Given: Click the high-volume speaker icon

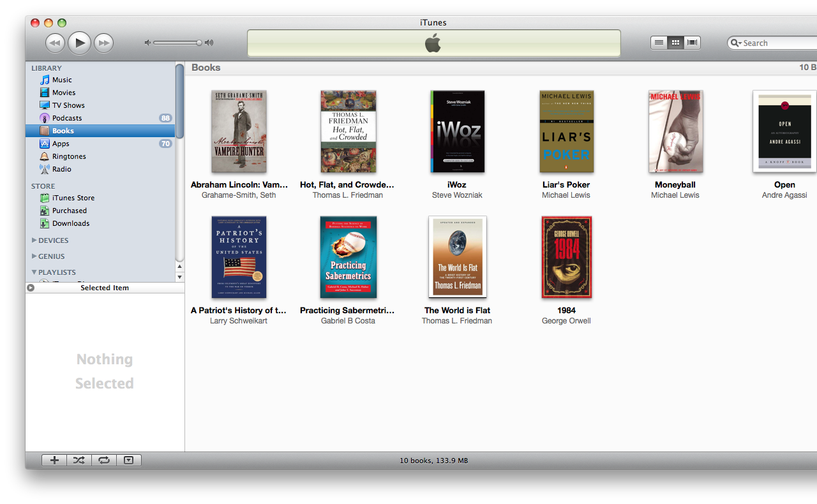Looking at the screenshot, I should coord(209,43).
